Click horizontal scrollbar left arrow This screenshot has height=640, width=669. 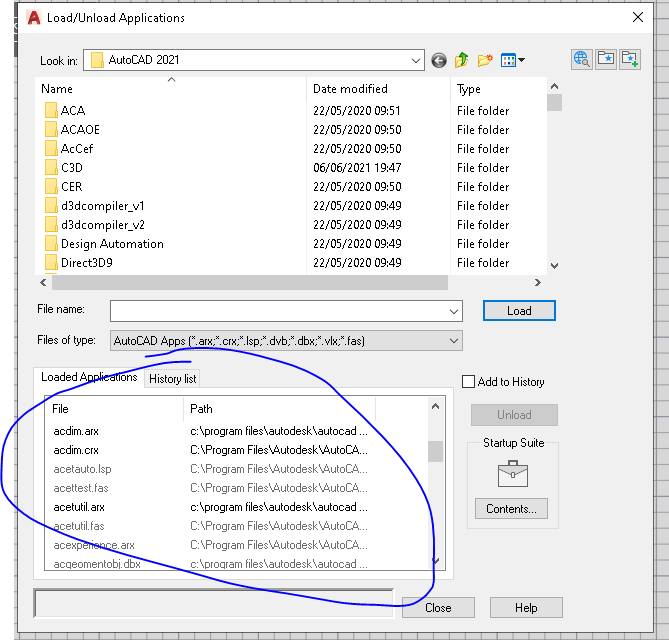(43, 282)
